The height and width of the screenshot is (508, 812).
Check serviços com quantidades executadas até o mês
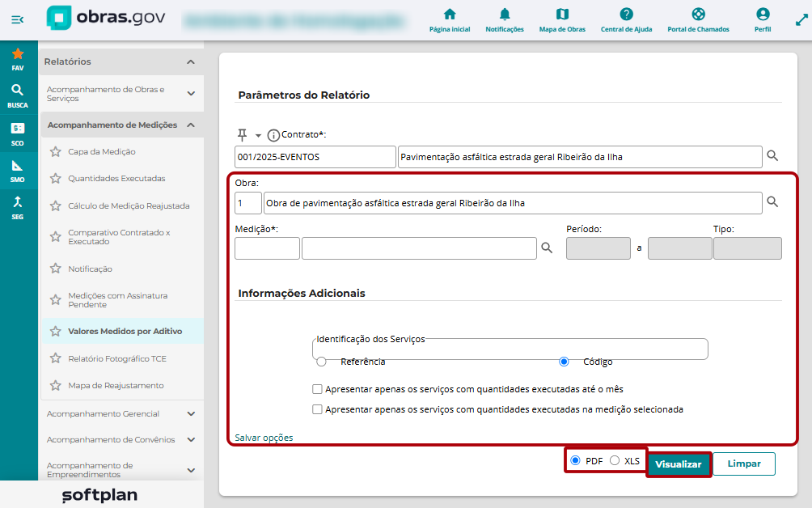click(x=318, y=389)
